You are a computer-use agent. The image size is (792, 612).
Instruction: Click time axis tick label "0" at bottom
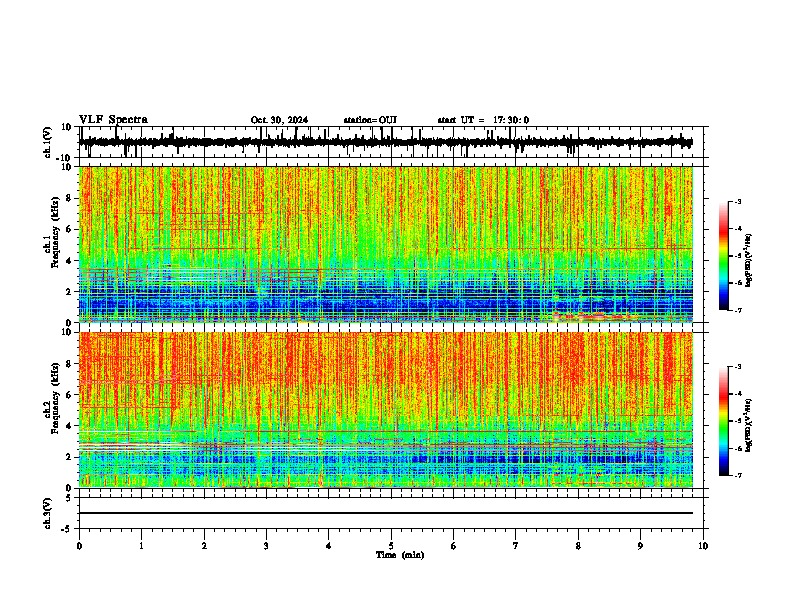[x=79, y=546]
